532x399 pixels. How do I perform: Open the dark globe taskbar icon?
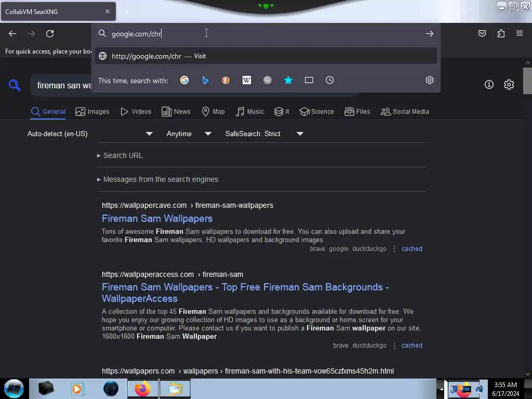111,389
